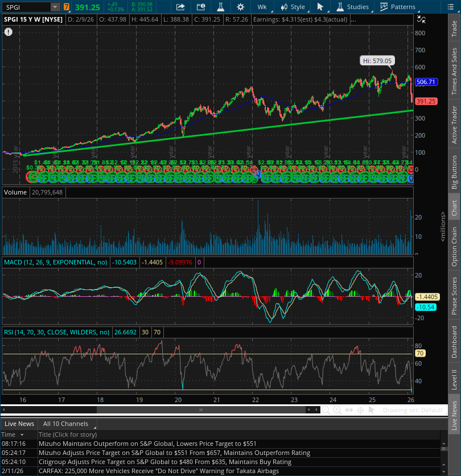Click the RSI 70 overbought level label
This screenshot has width=461, height=476.
coord(420,353)
